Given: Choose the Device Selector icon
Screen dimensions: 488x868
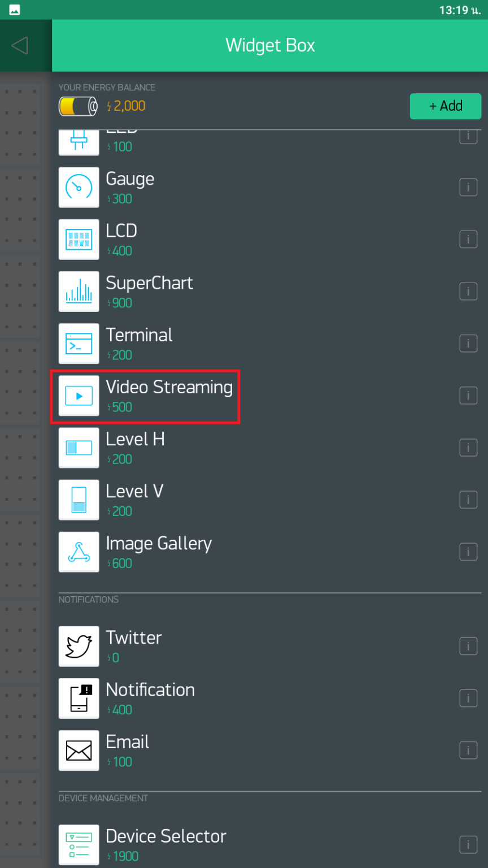Looking at the screenshot, I should pyautogui.click(x=79, y=845).
